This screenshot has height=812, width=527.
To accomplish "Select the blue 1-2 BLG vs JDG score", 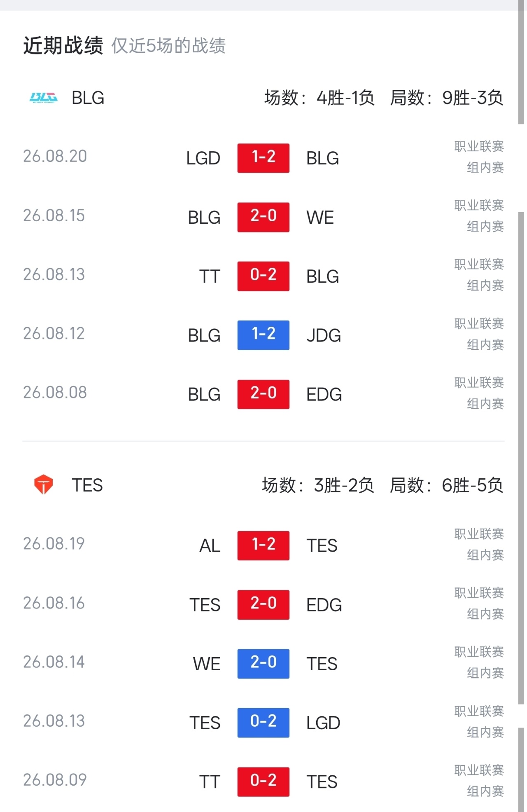I will [x=263, y=335].
